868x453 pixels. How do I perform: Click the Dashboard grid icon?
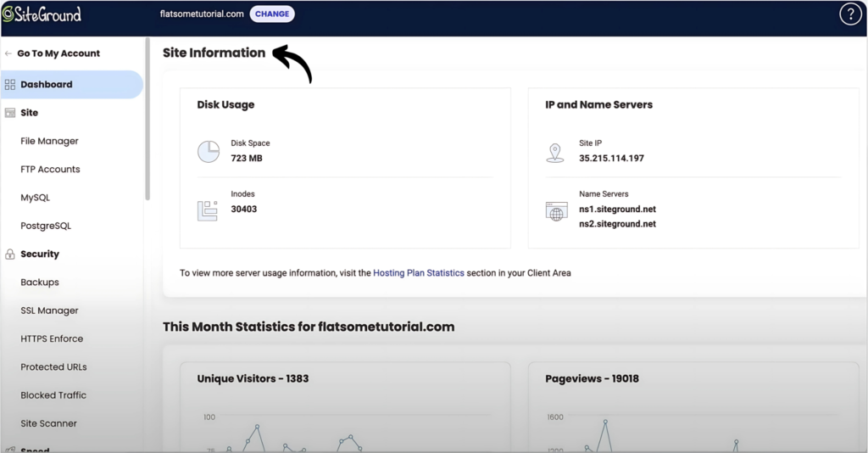coord(10,85)
